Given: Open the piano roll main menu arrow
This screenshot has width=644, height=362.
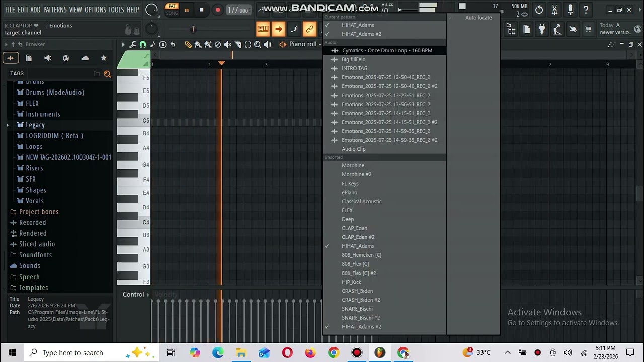Looking at the screenshot, I should (x=123, y=45).
